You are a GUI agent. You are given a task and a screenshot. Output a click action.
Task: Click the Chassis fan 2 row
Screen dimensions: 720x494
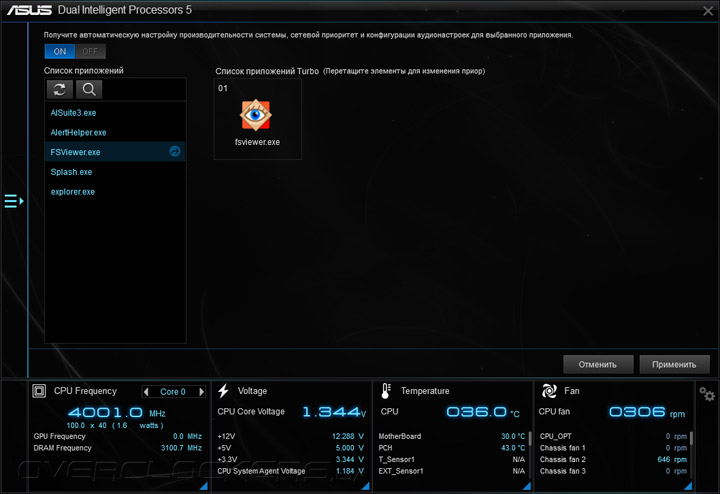pos(613,459)
